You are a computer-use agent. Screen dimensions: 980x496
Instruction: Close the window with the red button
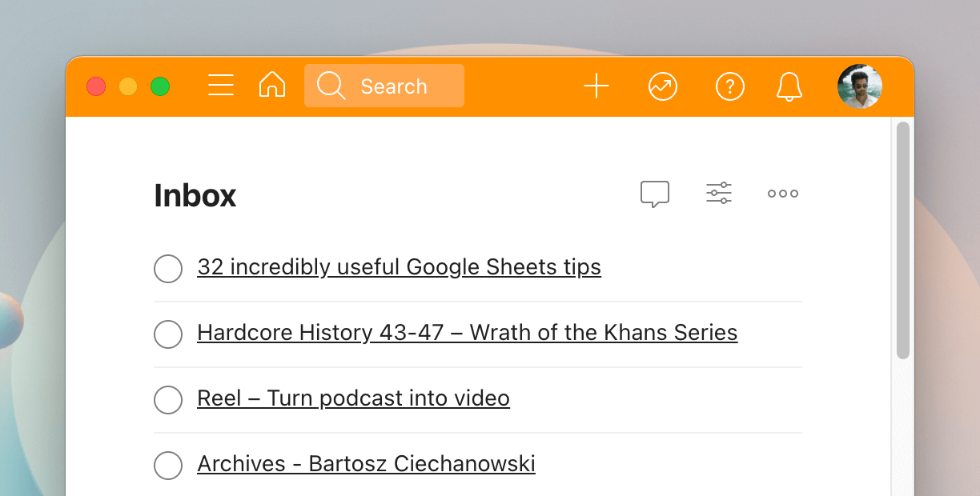[x=96, y=86]
